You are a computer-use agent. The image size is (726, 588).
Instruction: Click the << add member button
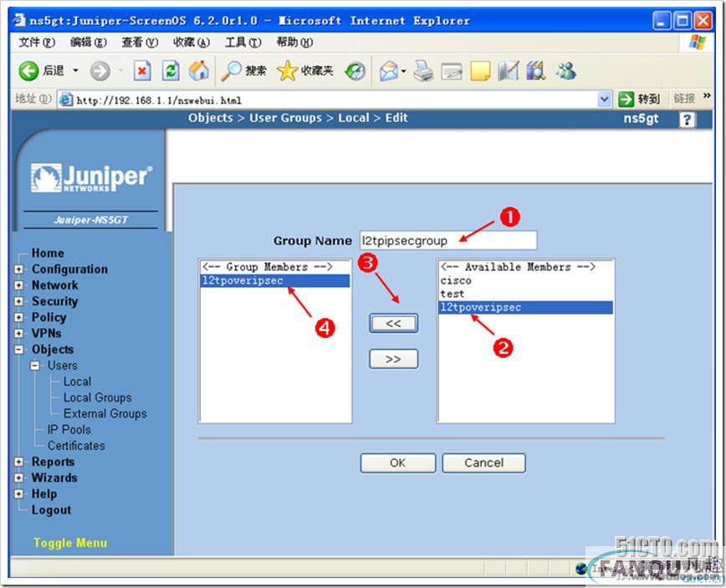pos(394,323)
